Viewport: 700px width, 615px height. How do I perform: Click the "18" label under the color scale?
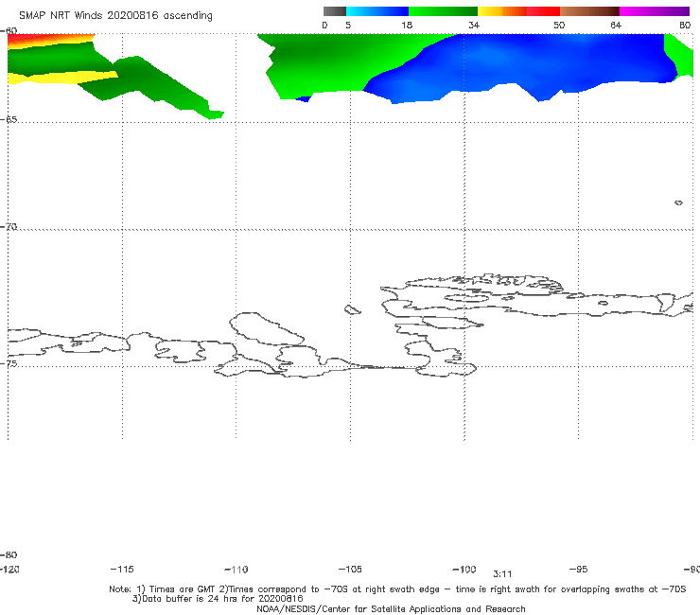coord(407,26)
